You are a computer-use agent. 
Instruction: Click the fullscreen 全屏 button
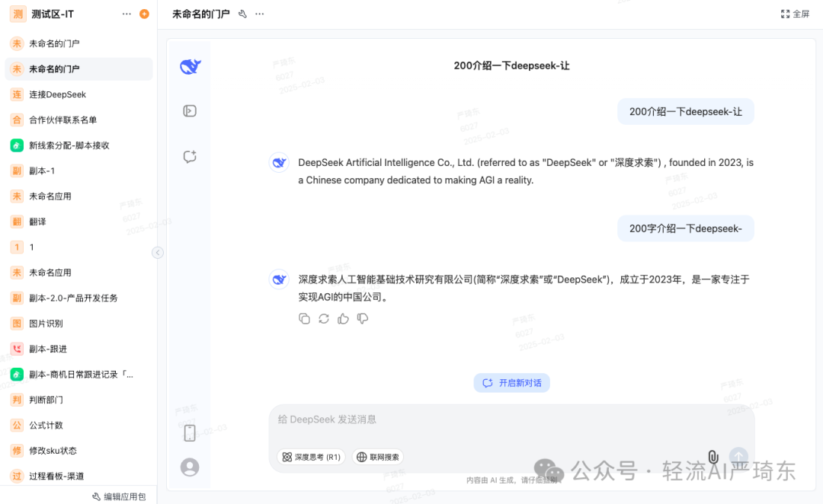coord(795,14)
